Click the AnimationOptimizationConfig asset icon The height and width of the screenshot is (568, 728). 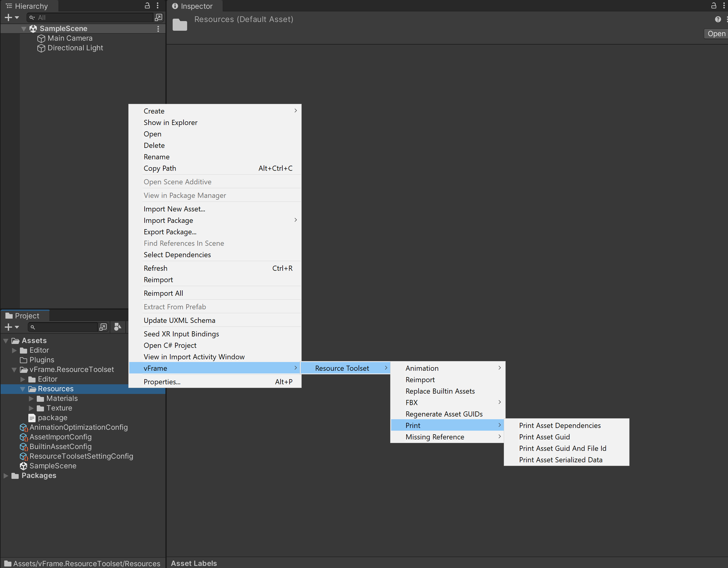23,427
